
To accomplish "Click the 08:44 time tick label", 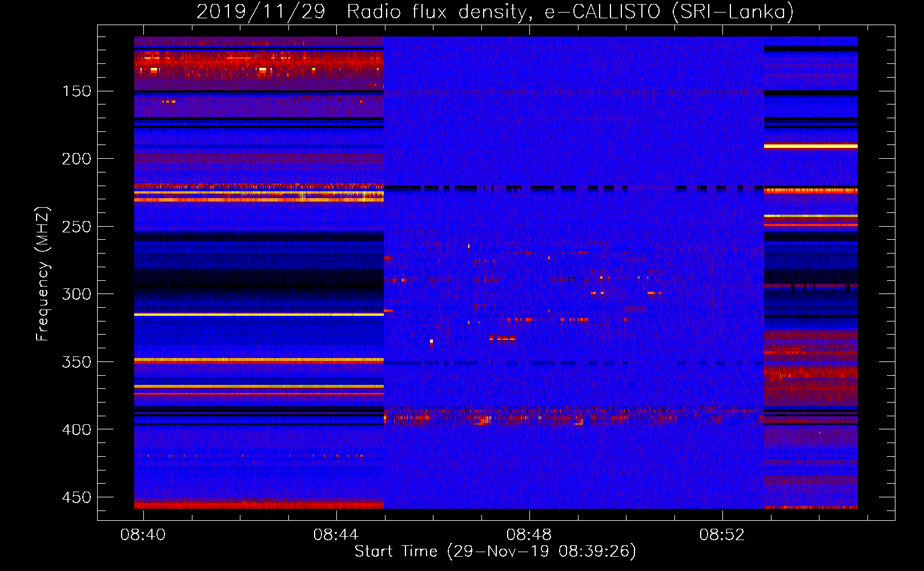I will tap(336, 534).
